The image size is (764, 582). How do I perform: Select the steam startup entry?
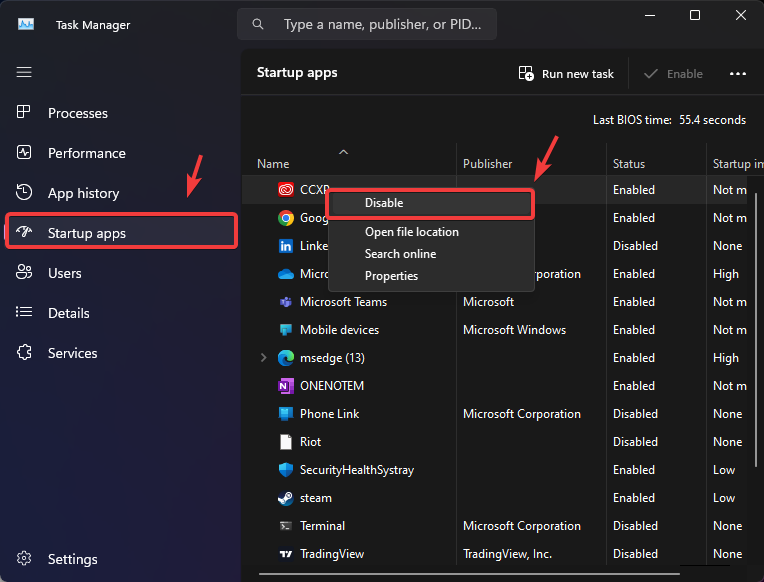[x=316, y=498]
